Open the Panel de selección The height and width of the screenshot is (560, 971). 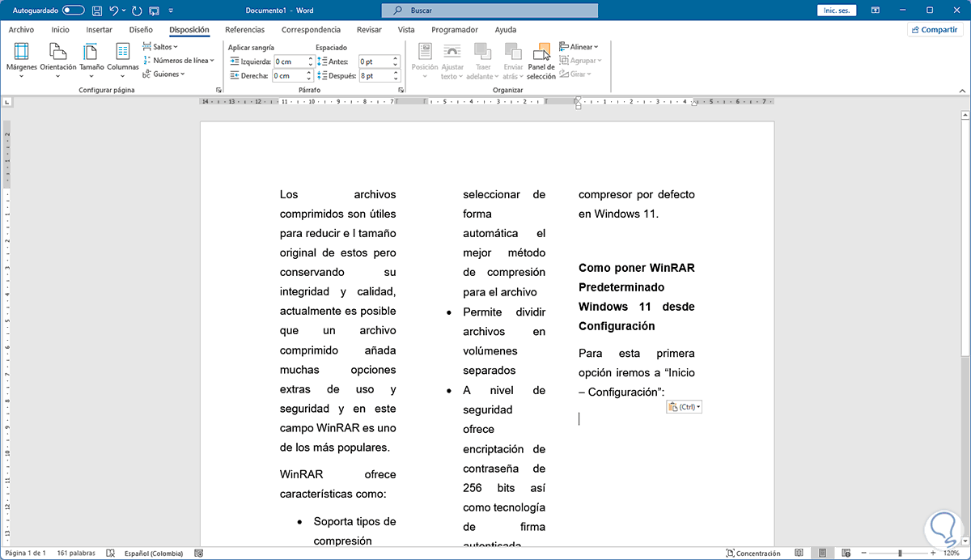(541, 60)
